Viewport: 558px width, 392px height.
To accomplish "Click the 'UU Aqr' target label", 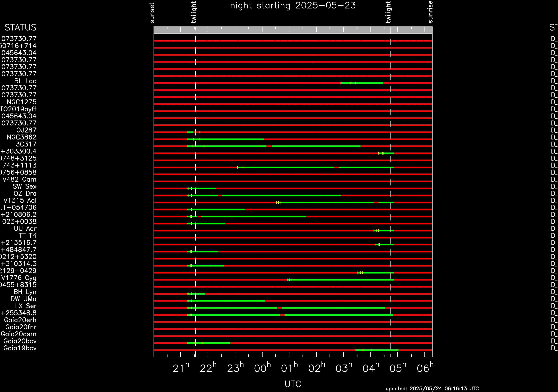I will pyautogui.click(x=25, y=229).
